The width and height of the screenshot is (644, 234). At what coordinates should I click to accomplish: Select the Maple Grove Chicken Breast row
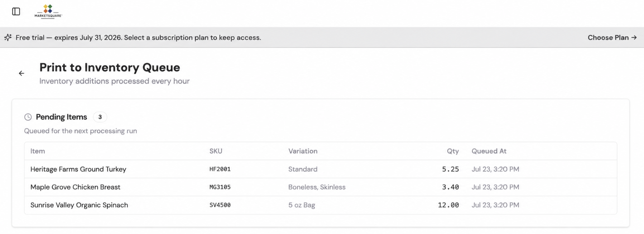coord(320,187)
